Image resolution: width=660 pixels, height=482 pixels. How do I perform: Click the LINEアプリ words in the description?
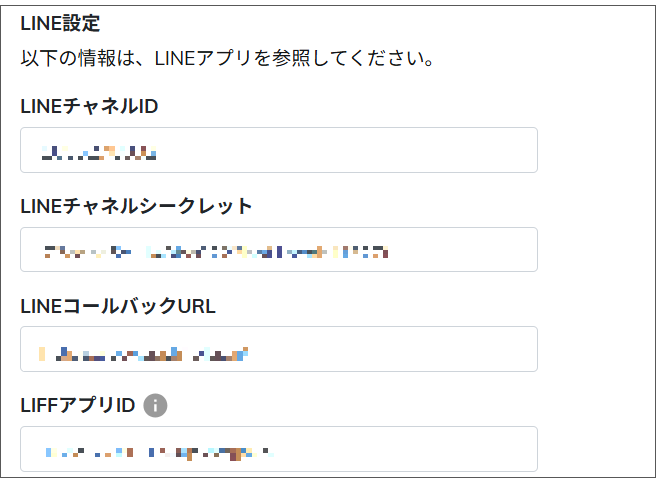[x=203, y=58]
